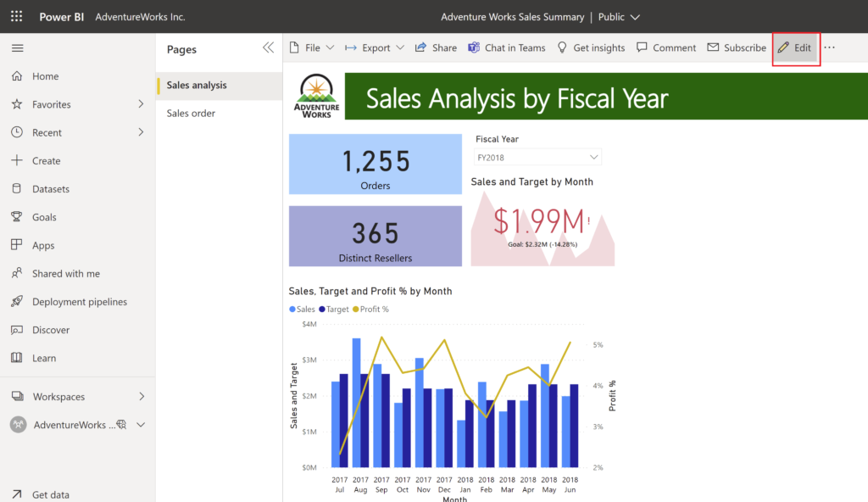Viewport: 868px width, 502px height.
Task: Click the Comment label
Action: point(674,47)
